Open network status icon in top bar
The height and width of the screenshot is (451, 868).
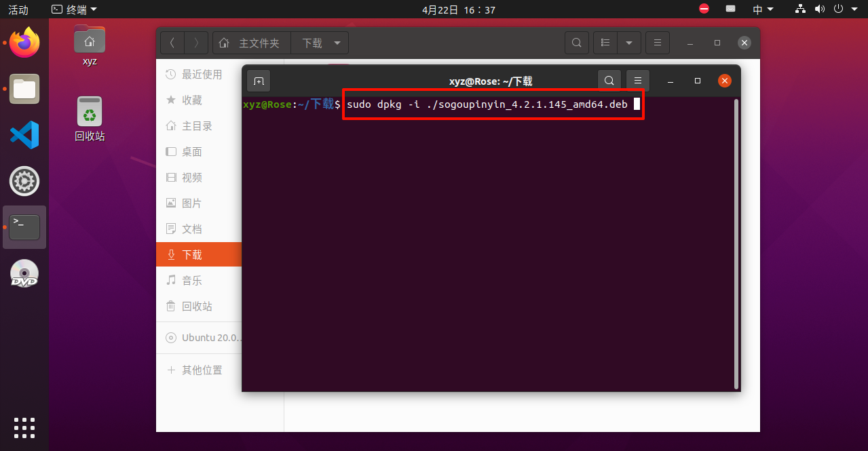pos(801,9)
